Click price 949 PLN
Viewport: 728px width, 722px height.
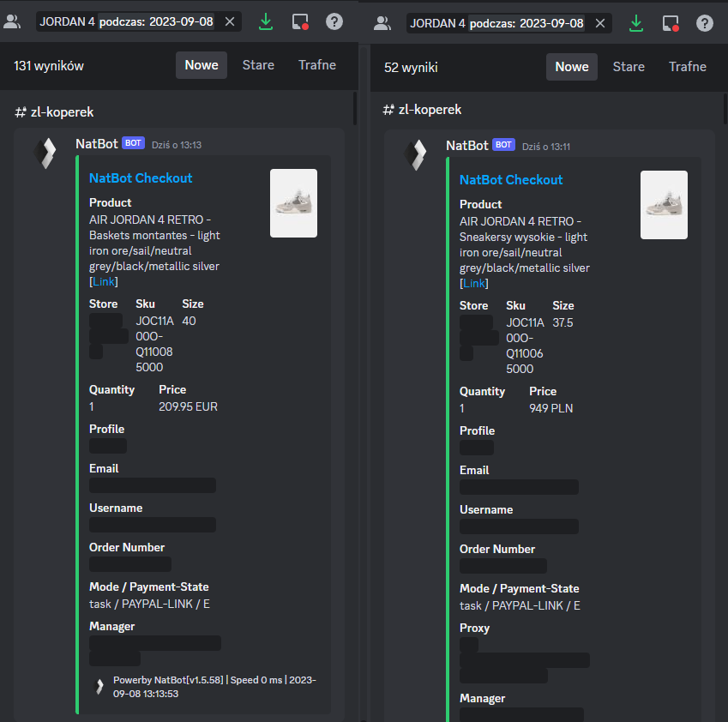point(551,409)
